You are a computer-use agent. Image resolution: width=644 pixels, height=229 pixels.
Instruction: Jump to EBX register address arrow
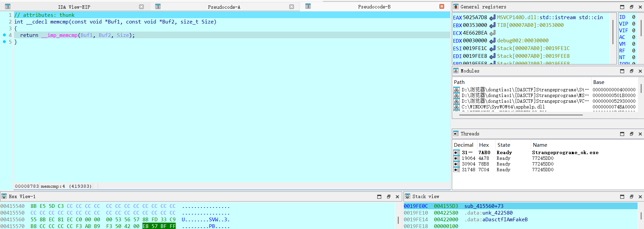click(x=492, y=25)
